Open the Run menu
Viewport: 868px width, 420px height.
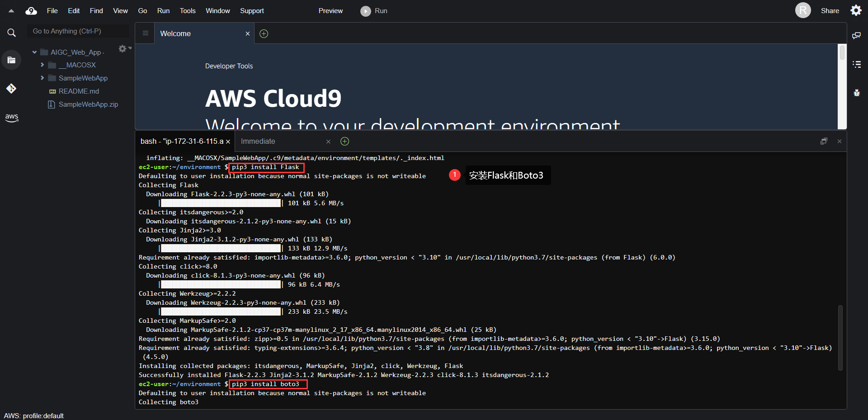[163, 11]
